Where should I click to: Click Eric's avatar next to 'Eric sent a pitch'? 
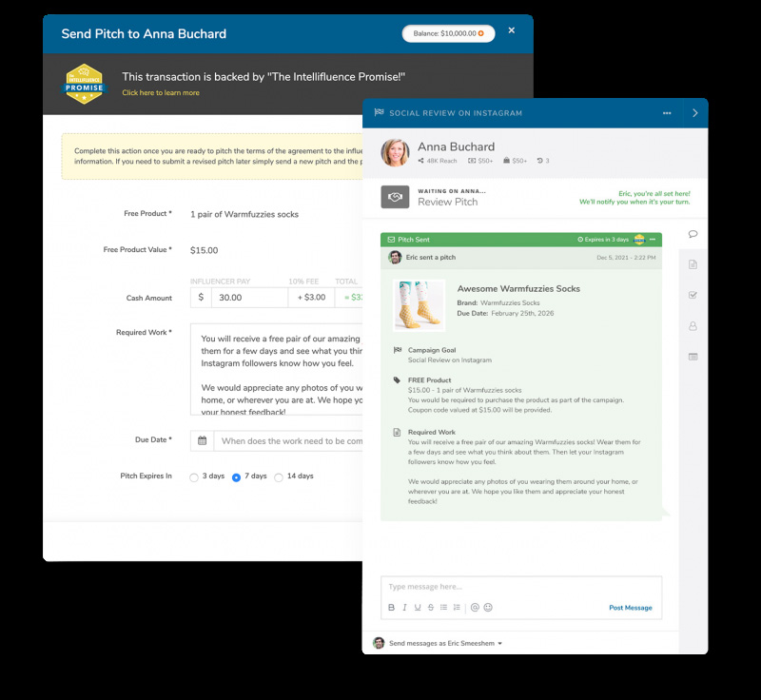pos(395,257)
